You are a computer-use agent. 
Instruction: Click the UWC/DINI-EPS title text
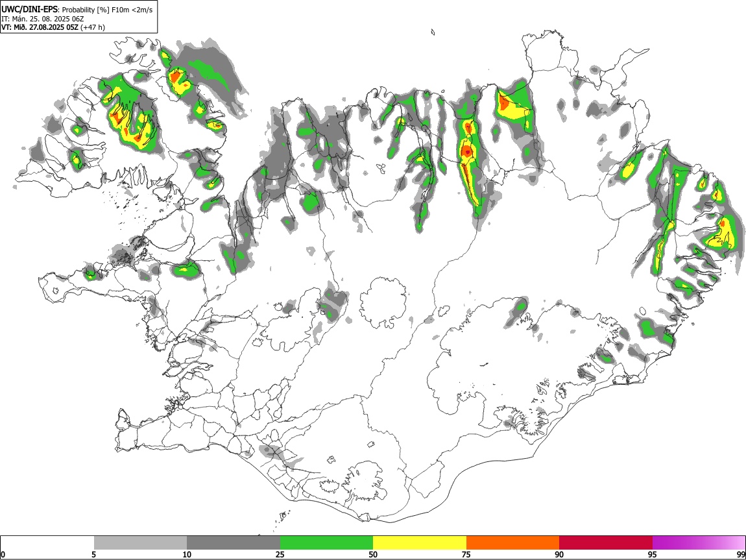coord(29,10)
